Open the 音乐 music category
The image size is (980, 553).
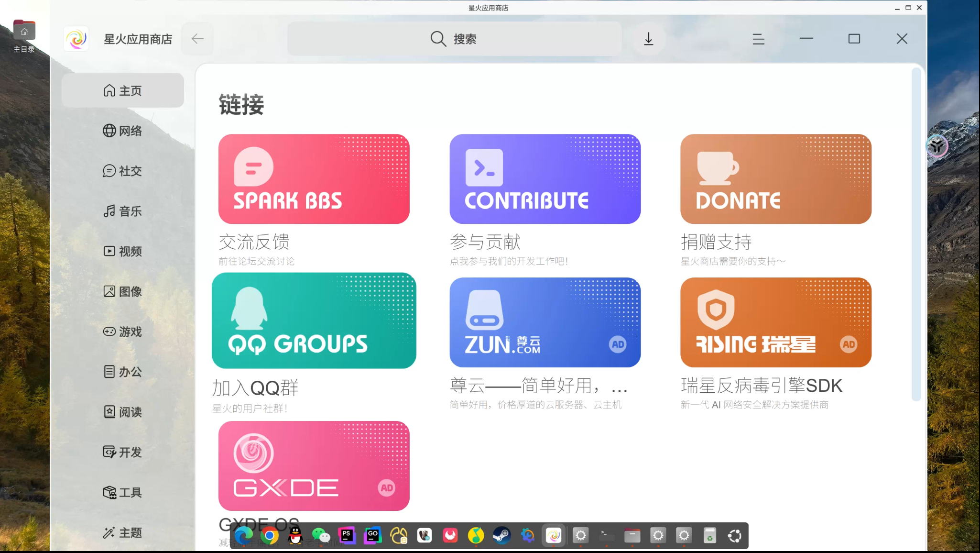click(122, 211)
